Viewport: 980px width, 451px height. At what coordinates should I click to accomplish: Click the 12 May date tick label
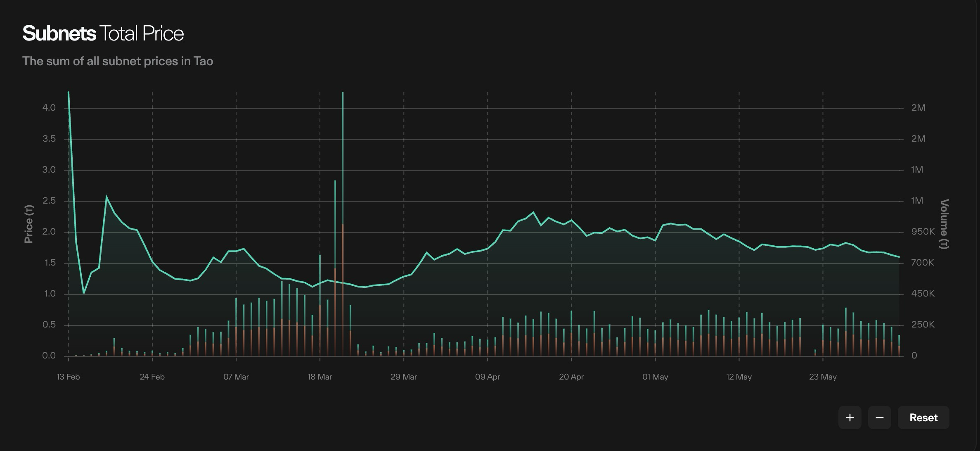[739, 377]
